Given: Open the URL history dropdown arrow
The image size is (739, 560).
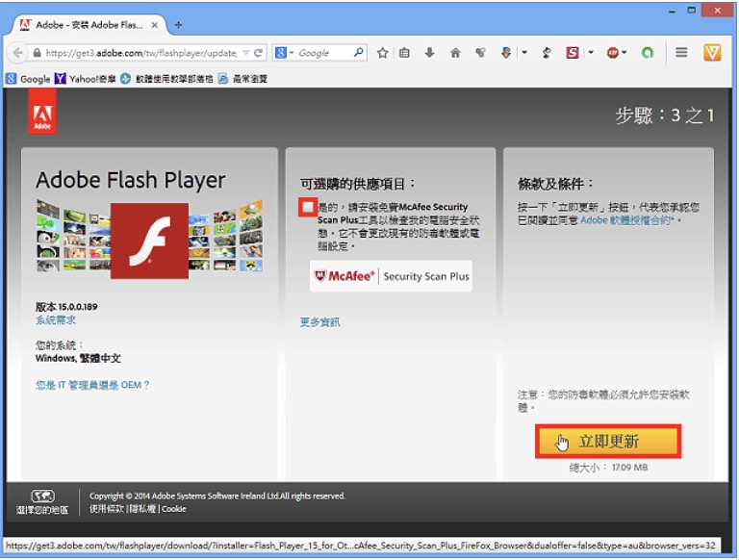Looking at the screenshot, I should pos(245,53).
